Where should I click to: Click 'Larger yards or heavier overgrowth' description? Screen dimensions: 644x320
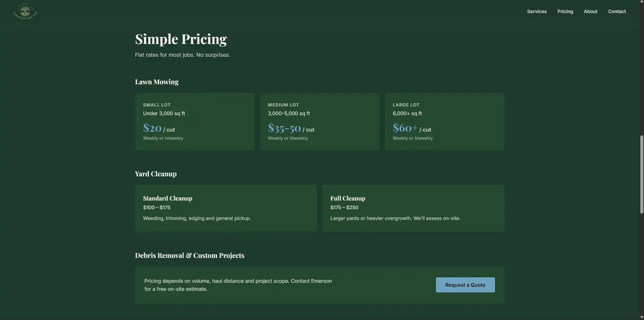pos(395,218)
